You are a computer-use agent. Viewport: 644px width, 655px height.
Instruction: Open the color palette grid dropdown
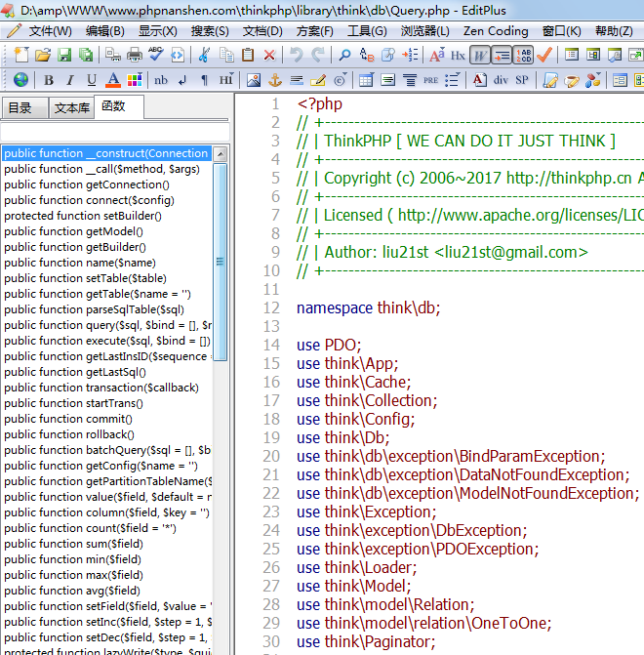135,79
